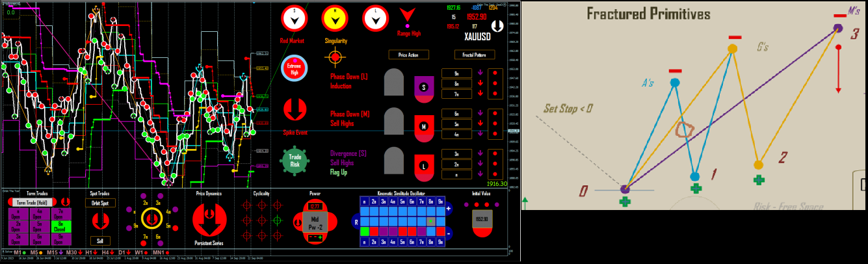
Task: Click the gray arch next to Phase Down (M)
Action: 394,121
